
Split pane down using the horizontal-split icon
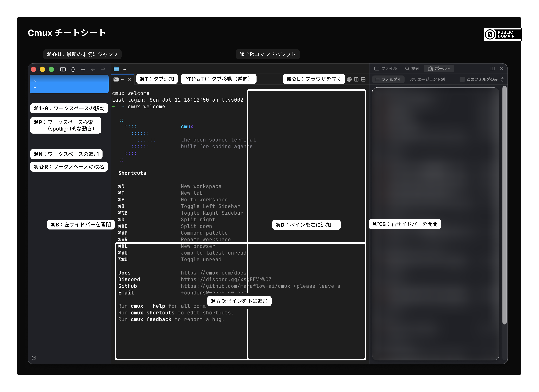tap(363, 79)
